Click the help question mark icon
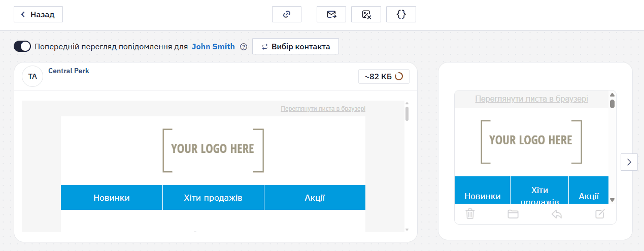Image resolution: width=644 pixels, height=251 pixels. coord(244,47)
